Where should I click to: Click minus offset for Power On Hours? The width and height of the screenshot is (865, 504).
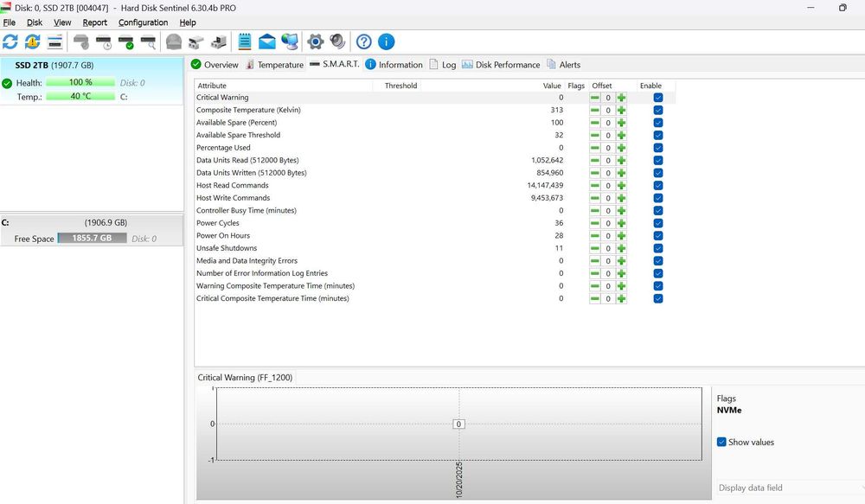pos(595,236)
